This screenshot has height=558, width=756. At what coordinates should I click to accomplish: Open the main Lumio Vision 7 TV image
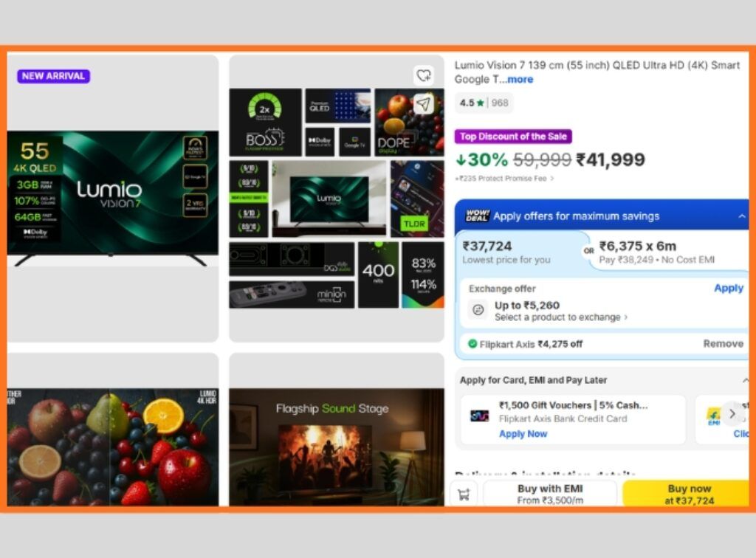[x=112, y=199]
